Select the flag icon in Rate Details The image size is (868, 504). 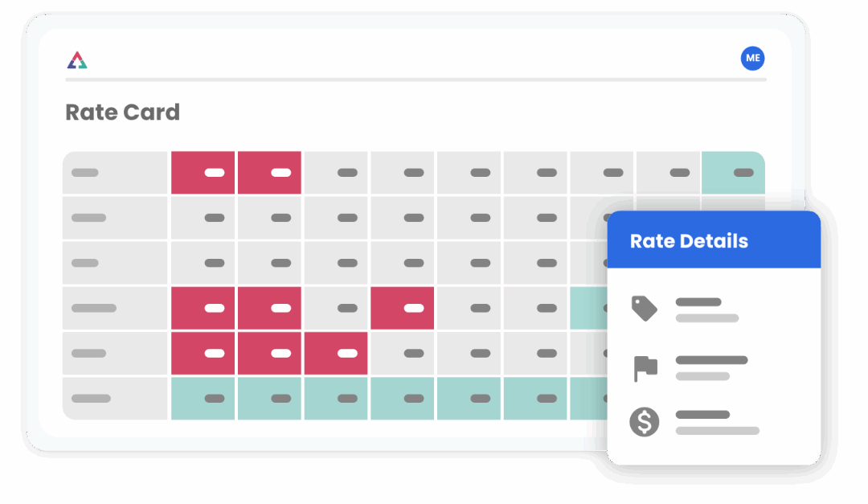645,369
